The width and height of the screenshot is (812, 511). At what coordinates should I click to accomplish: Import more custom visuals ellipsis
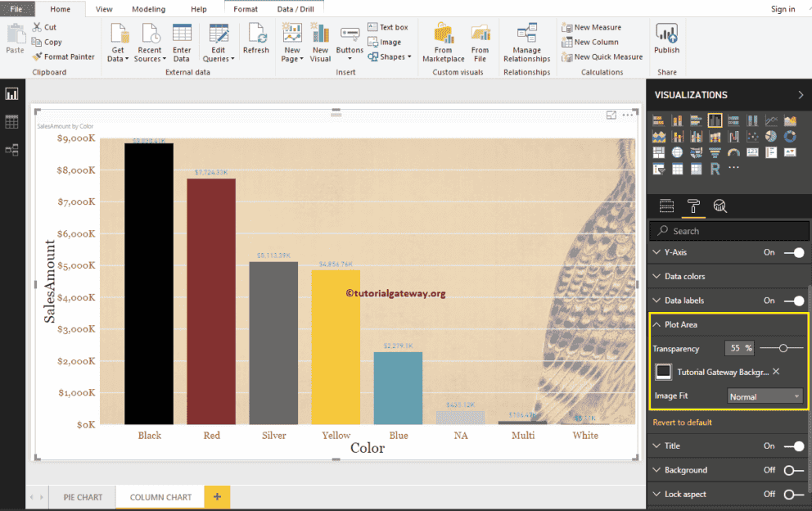pos(733,167)
